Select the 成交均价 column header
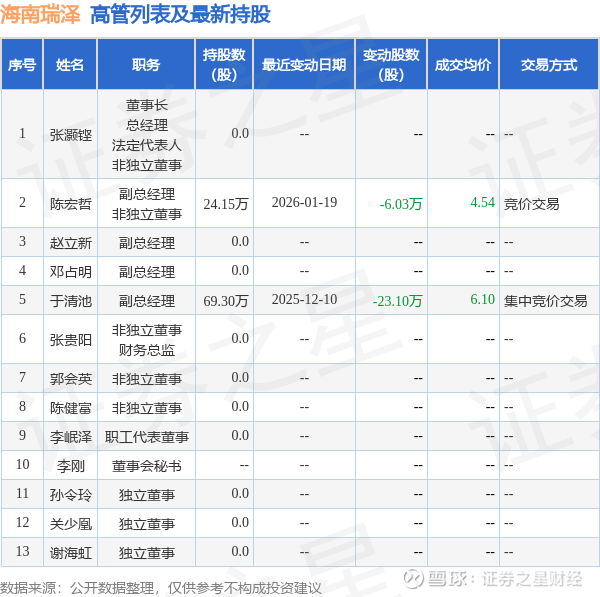This screenshot has width=600, height=597. click(463, 65)
